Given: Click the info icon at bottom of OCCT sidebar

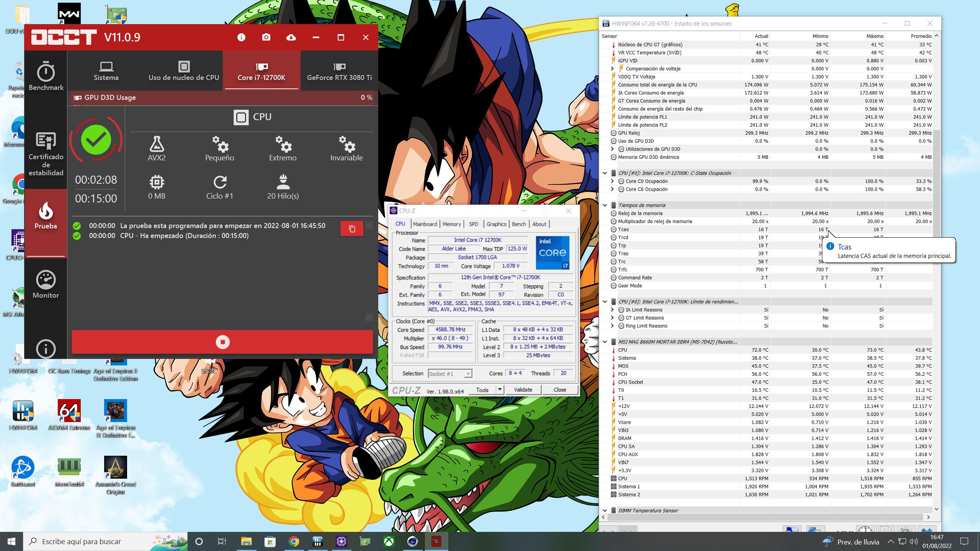Looking at the screenshot, I should tap(46, 349).
